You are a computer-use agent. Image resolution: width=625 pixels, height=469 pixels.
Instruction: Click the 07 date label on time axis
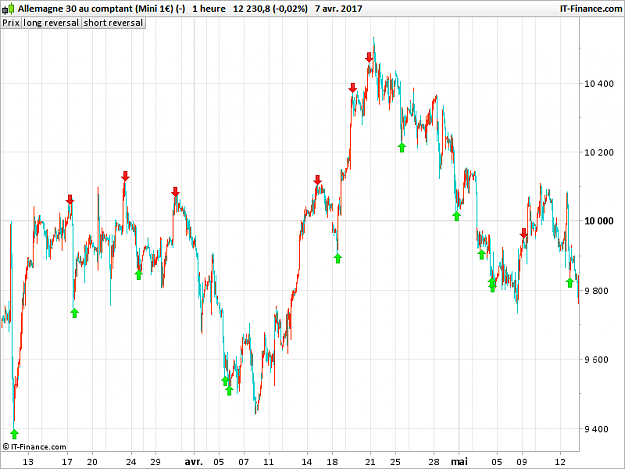point(244,462)
